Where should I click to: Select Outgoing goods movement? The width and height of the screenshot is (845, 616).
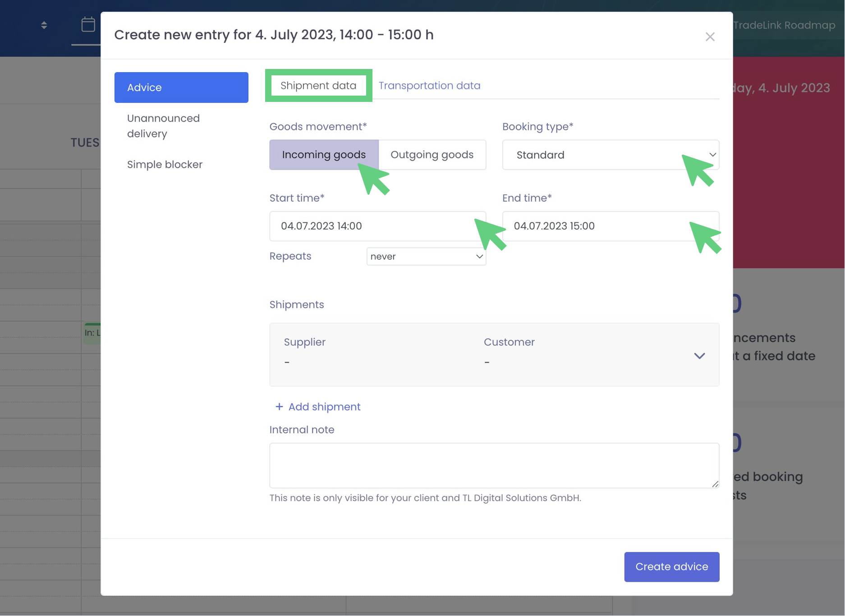[432, 155]
